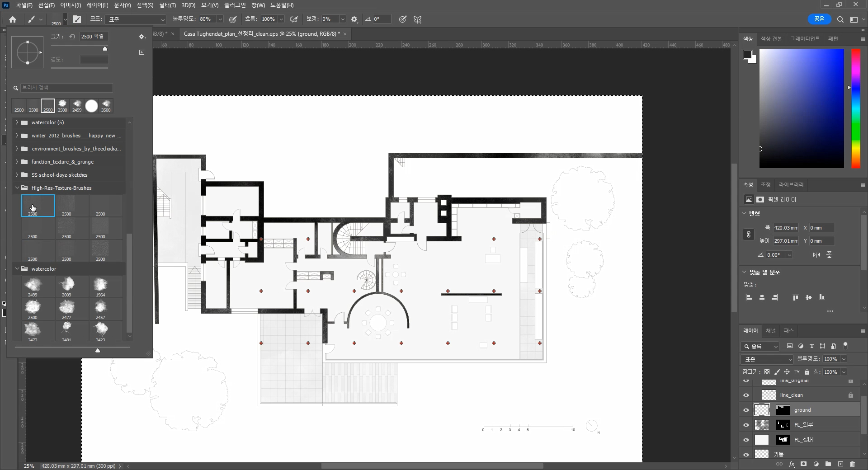Image resolution: width=868 pixels, height=470 pixels.
Task: Flip vertical icon in the transform section
Action: pos(830,255)
